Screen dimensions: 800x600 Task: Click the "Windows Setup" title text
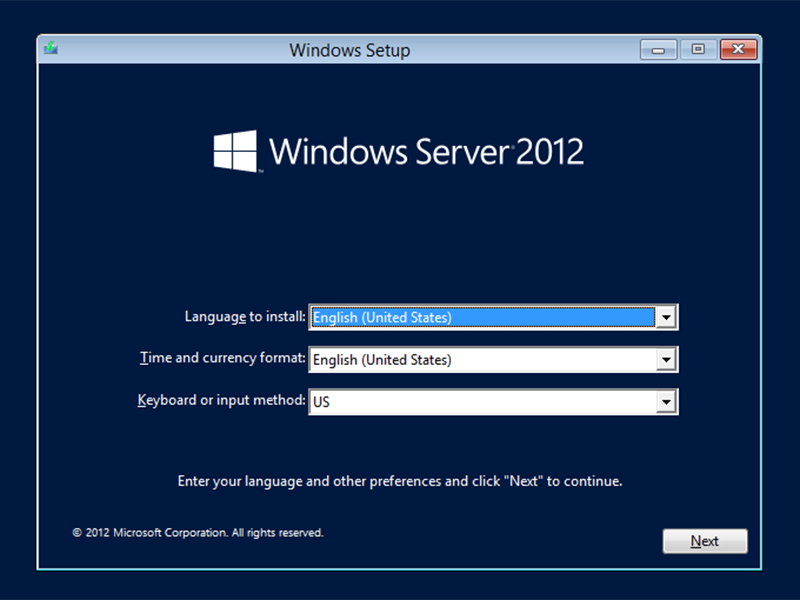click(x=349, y=51)
